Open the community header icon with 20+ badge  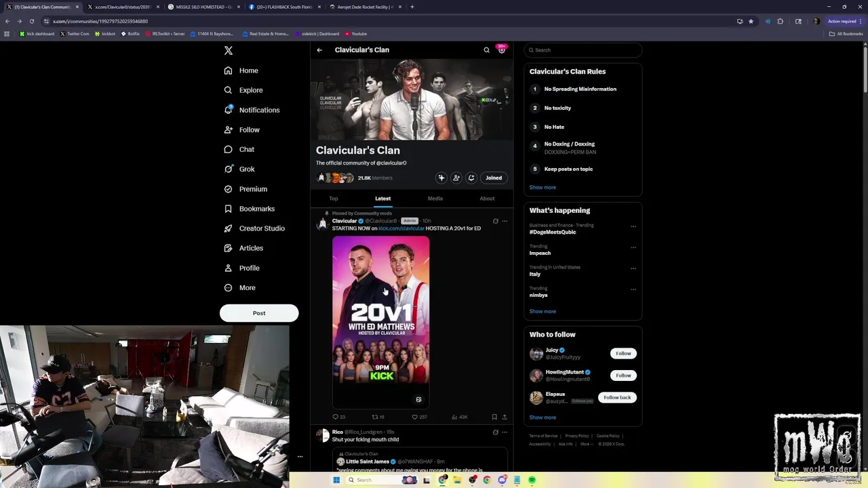tap(502, 49)
